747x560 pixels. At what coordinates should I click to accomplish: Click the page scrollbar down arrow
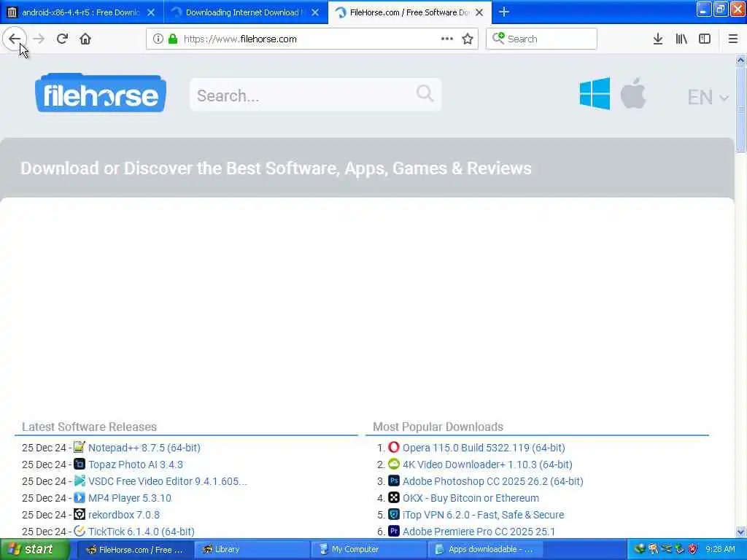coord(740,532)
